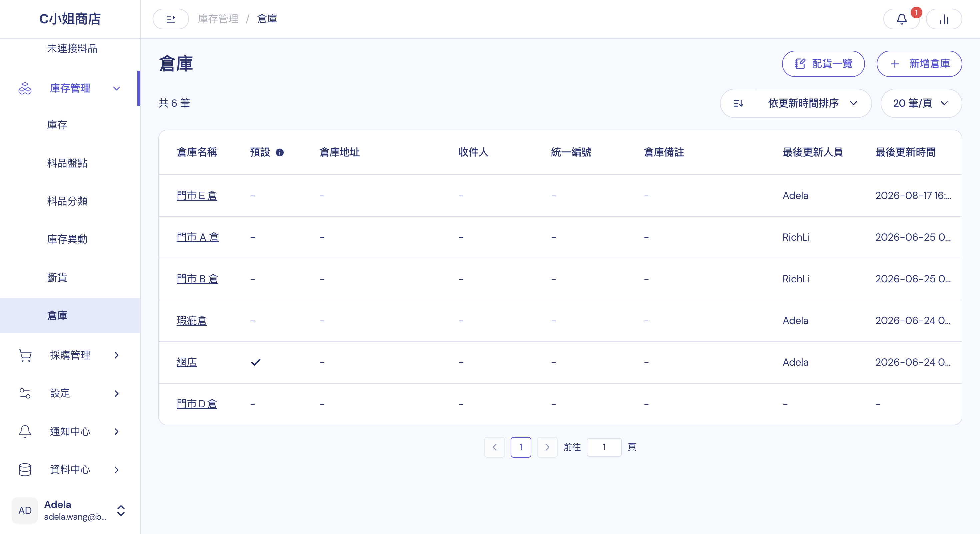Click the 新增倉庫 button
The image size is (980, 534).
919,64
